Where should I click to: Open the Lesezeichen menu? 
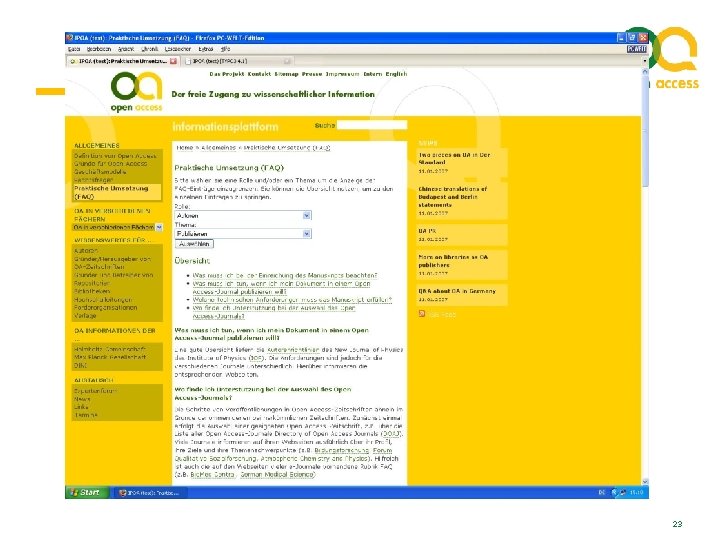point(178,49)
